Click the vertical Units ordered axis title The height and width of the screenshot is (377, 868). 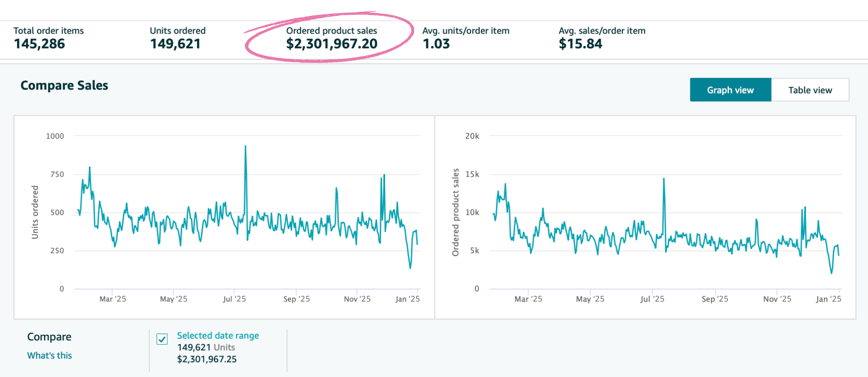pyautogui.click(x=35, y=212)
